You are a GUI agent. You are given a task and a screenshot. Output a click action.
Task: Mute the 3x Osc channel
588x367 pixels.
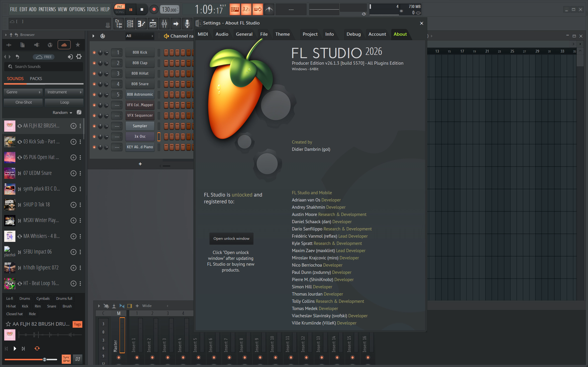(94, 137)
